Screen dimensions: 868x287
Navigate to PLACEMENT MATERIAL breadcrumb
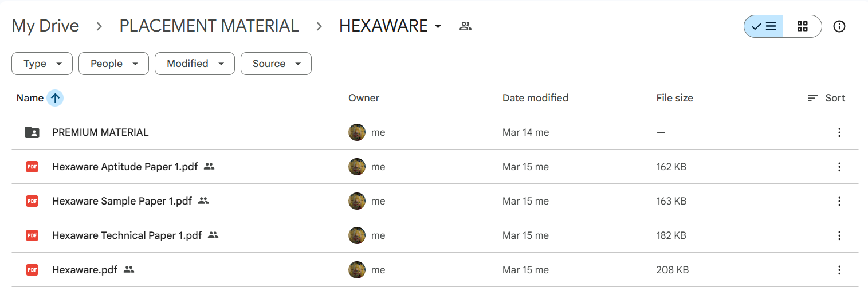coord(209,26)
